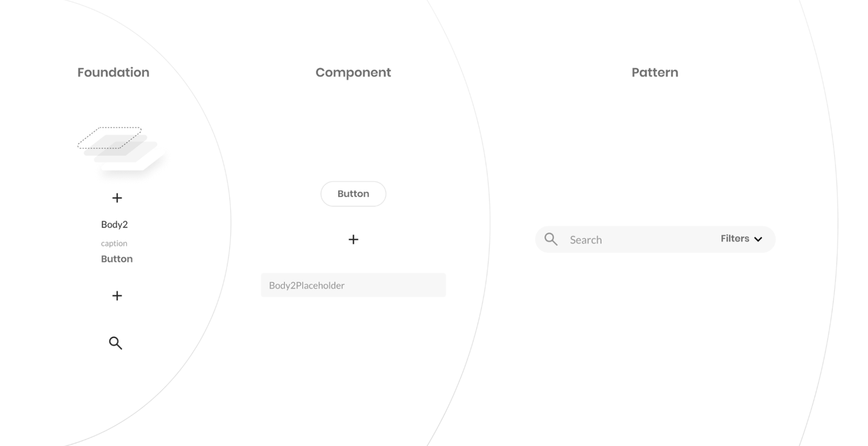
Task: Click the small caption text sample
Action: click(114, 243)
